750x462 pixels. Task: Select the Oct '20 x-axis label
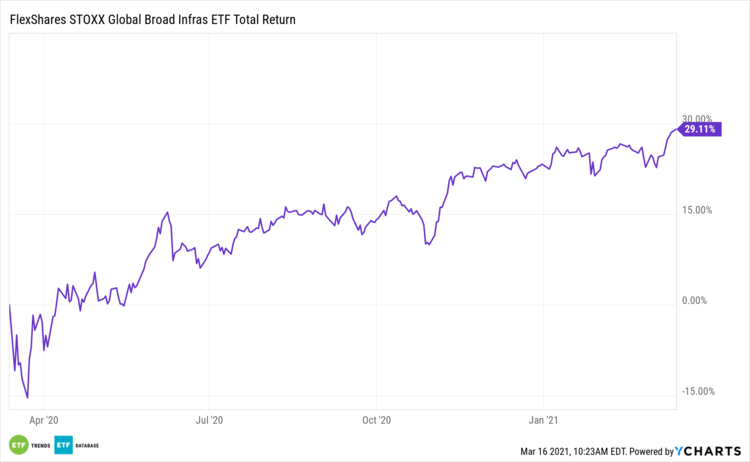click(x=377, y=422)
